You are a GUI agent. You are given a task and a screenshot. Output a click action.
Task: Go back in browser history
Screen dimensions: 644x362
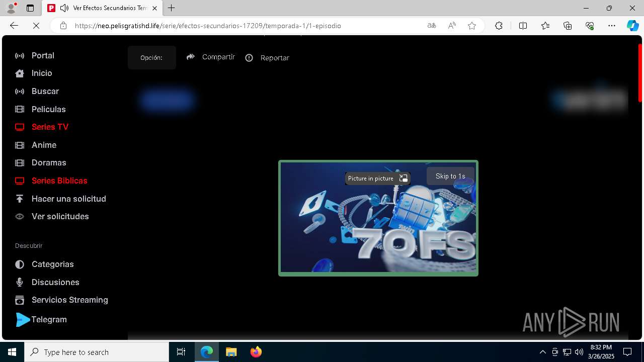tap(14, 26)
